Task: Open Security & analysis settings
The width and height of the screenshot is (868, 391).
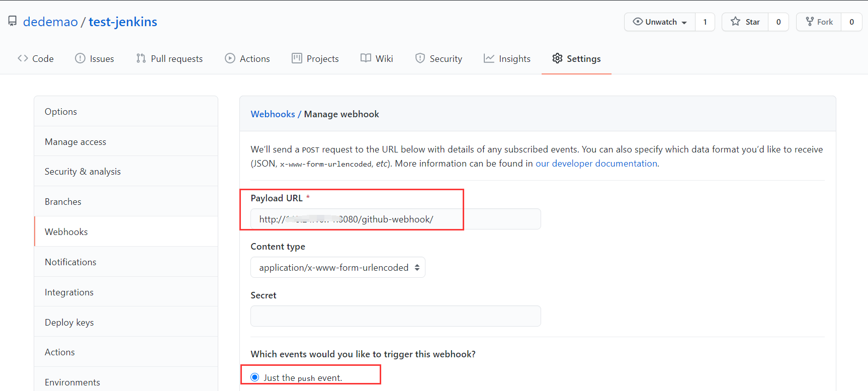Action: point(126,171)
